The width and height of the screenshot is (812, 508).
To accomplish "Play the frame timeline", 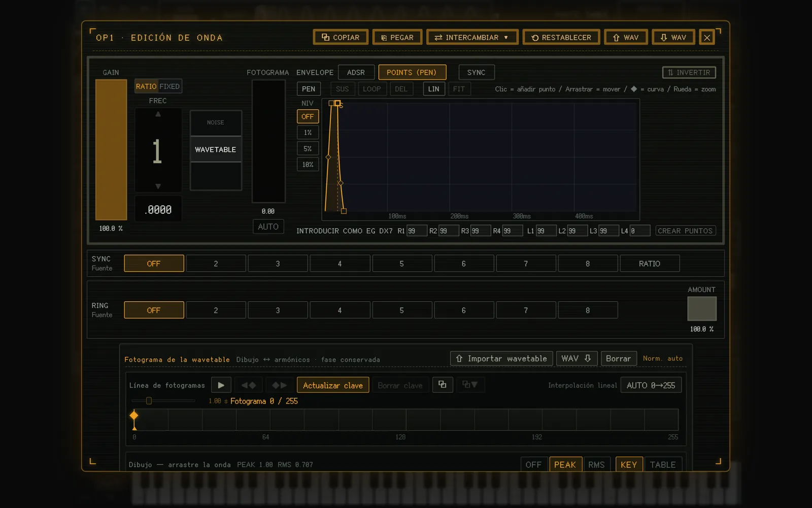I will (x=221, y=385).
